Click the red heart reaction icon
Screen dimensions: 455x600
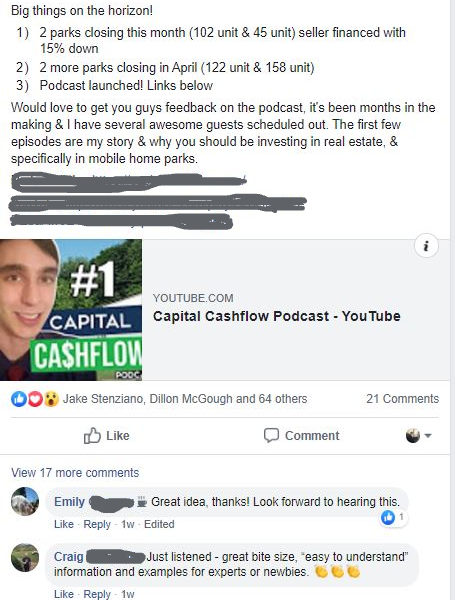(x=35, y=399)
